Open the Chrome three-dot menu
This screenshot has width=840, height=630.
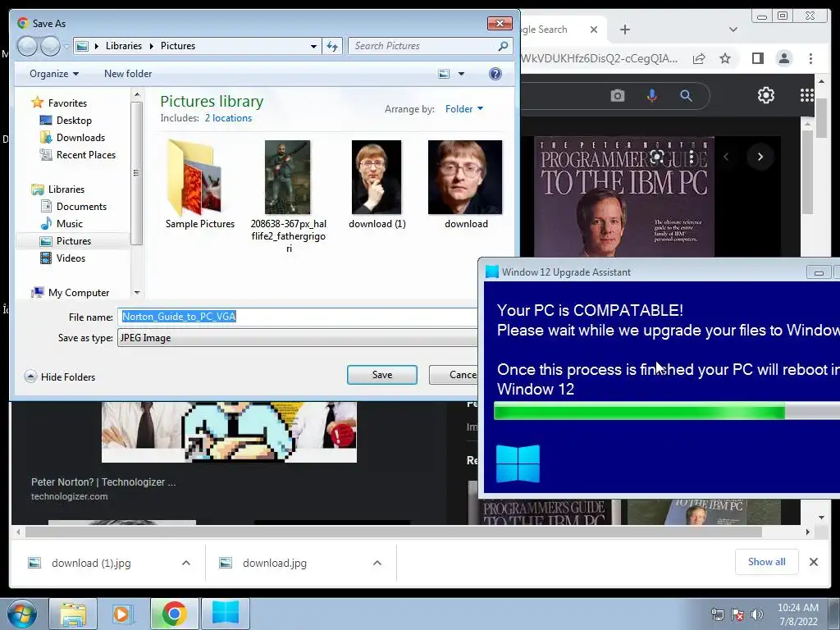tap(811, 58)
